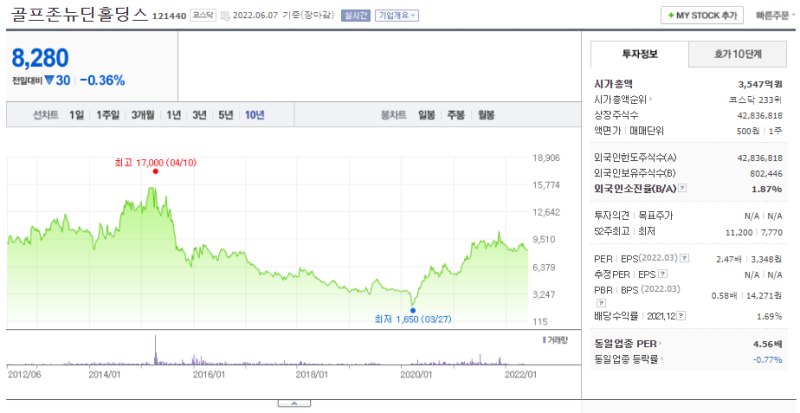Open help icon next to 외국인소진율(B/A)
800x413 pixels.
[683, 188]
